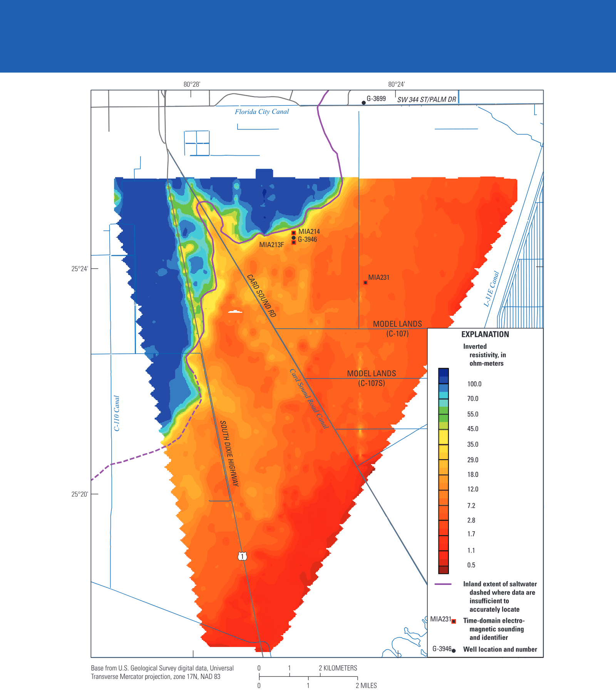Click the G-3946 well dot on map
616x693 pixels.
(293, 238)
